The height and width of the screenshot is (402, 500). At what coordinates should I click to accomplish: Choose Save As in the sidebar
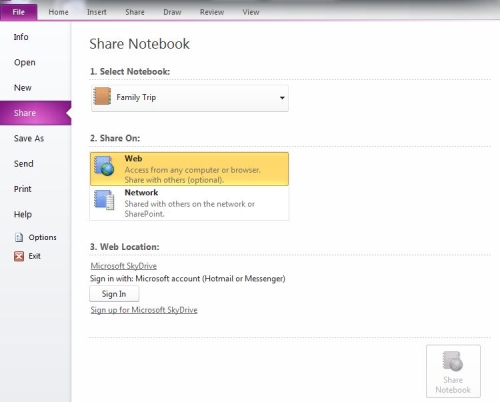(29, 138)
